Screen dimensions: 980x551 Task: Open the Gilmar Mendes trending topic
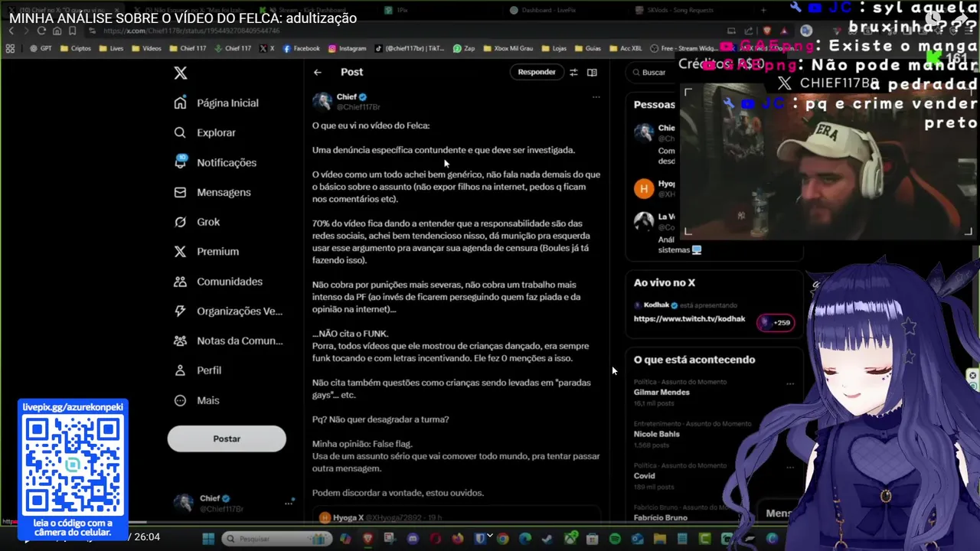(x=661, y=392)
